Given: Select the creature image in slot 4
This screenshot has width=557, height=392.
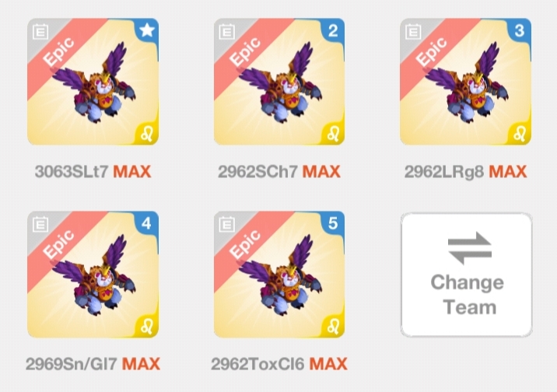Looking at the screenshot, I should 94,275.
